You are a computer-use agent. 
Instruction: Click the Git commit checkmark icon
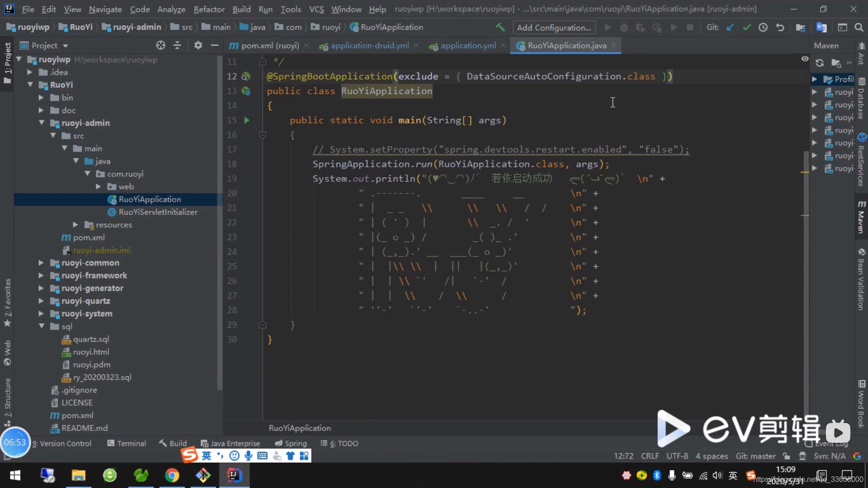[x=746, y=27]
